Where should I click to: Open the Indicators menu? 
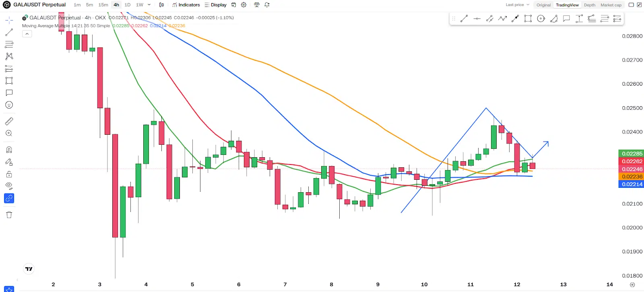(x=186, y=5)
